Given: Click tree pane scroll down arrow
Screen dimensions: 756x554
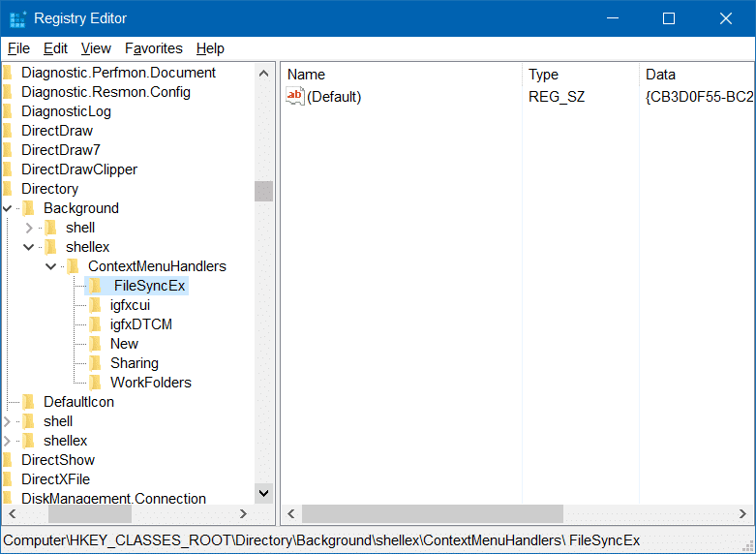Looking at the screenshot, I should [263, 493].
